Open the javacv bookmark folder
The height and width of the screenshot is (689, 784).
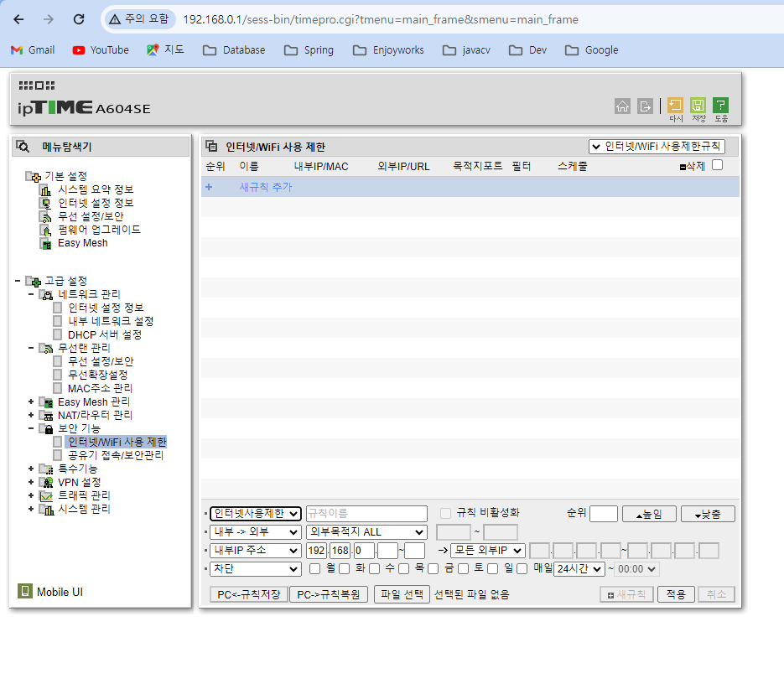(x=466, y=50)
